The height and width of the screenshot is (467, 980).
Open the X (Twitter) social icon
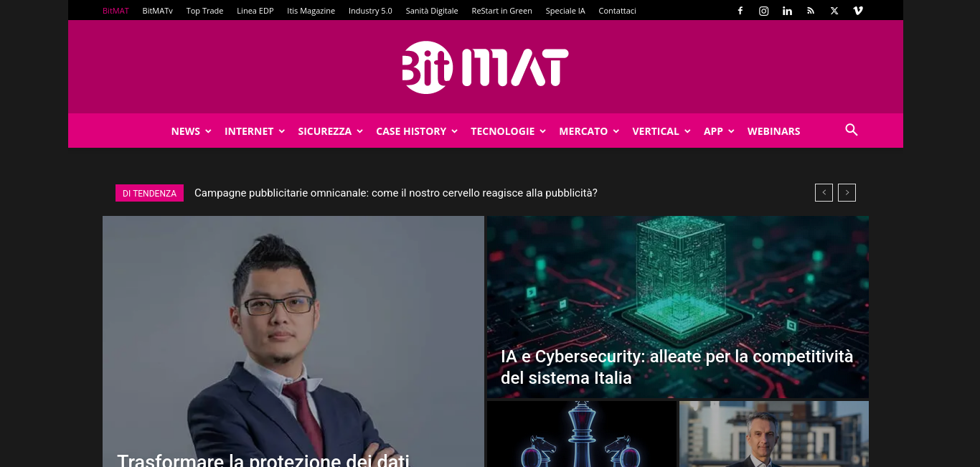(x=834, y=11)
